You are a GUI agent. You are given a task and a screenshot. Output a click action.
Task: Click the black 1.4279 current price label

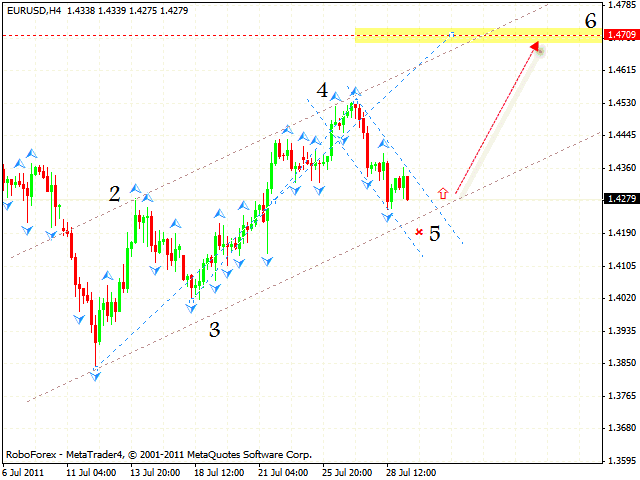click(x=622, y=199)
